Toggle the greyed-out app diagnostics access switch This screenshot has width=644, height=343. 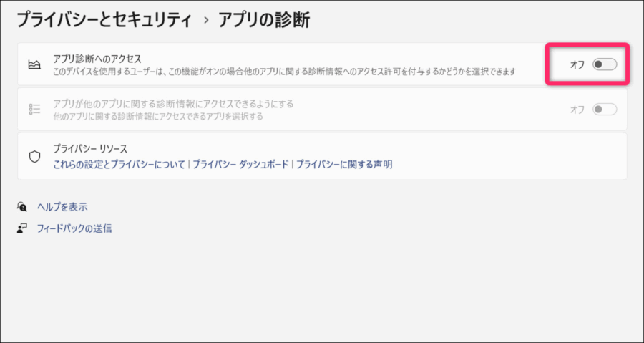604,110
